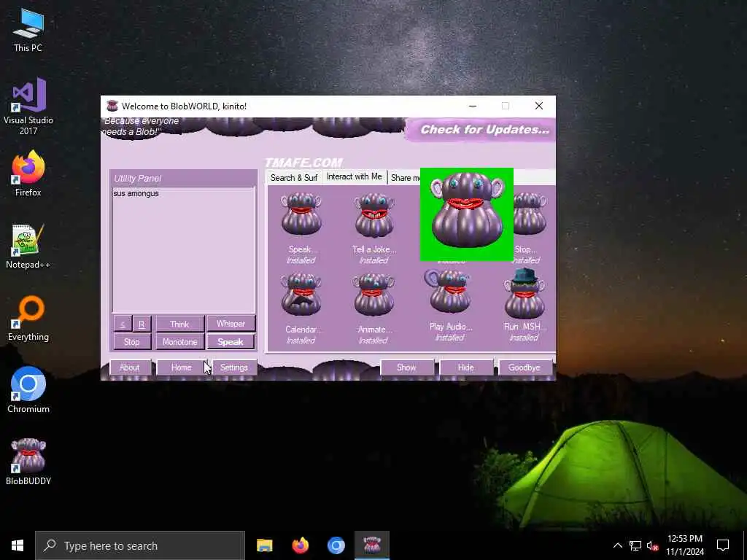Click the Speak button in Utility Panel
This screenshot has width=747, height=560.
pyautogui.click(x=231, y=342)
